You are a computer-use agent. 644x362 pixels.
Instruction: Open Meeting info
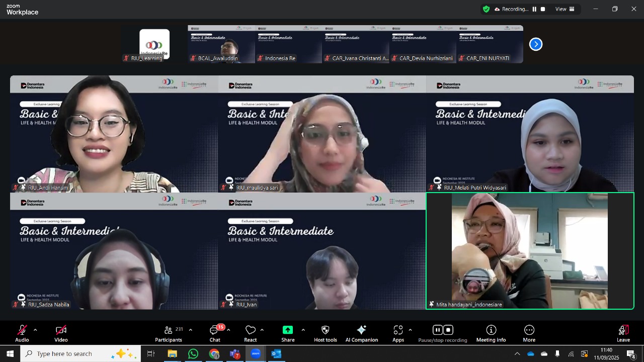[x=491, y=333]
